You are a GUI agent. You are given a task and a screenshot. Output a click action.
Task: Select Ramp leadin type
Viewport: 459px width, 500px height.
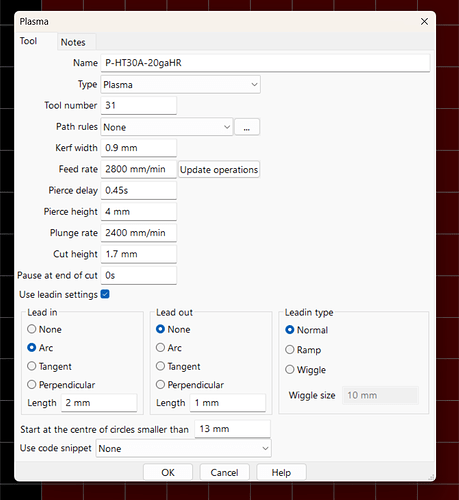290,350
